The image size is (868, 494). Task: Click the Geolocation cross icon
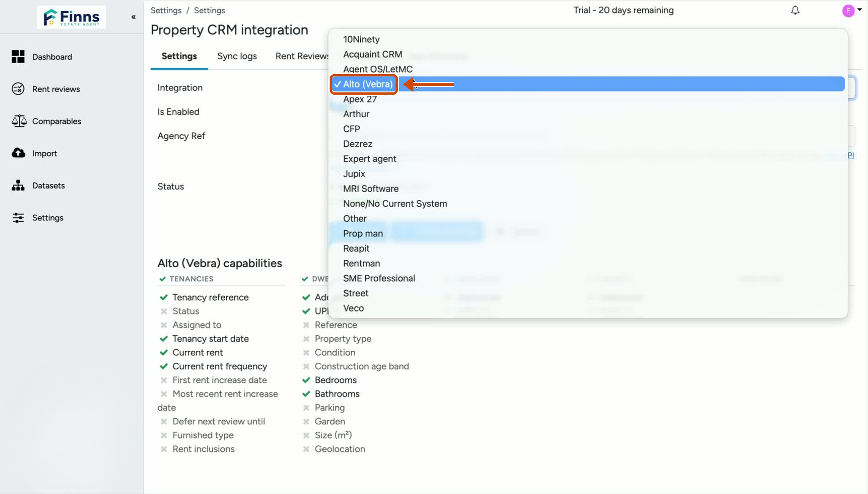(x=306, y=449)
